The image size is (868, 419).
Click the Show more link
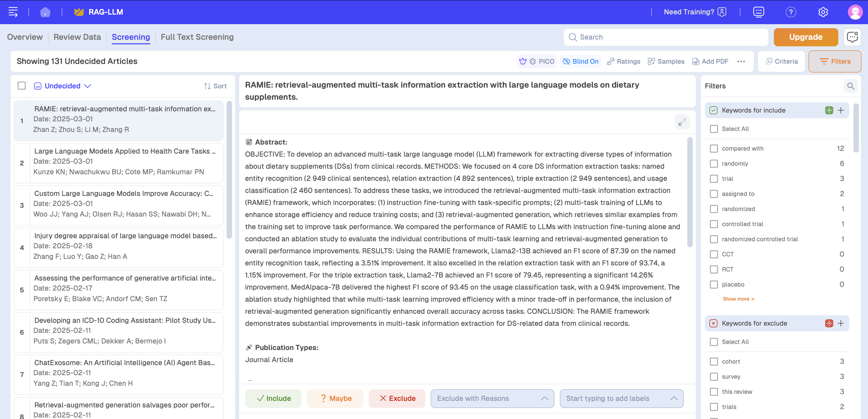738,299
